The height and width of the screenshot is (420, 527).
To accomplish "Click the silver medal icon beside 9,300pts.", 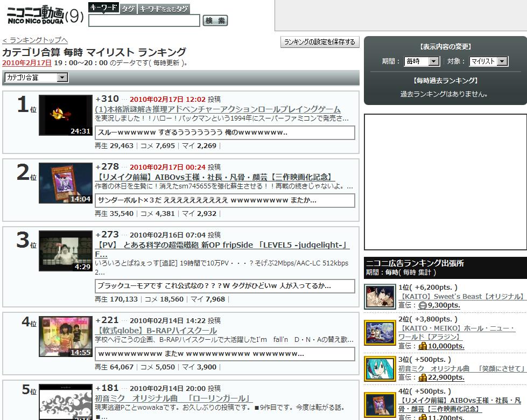I will click(423, 305).
